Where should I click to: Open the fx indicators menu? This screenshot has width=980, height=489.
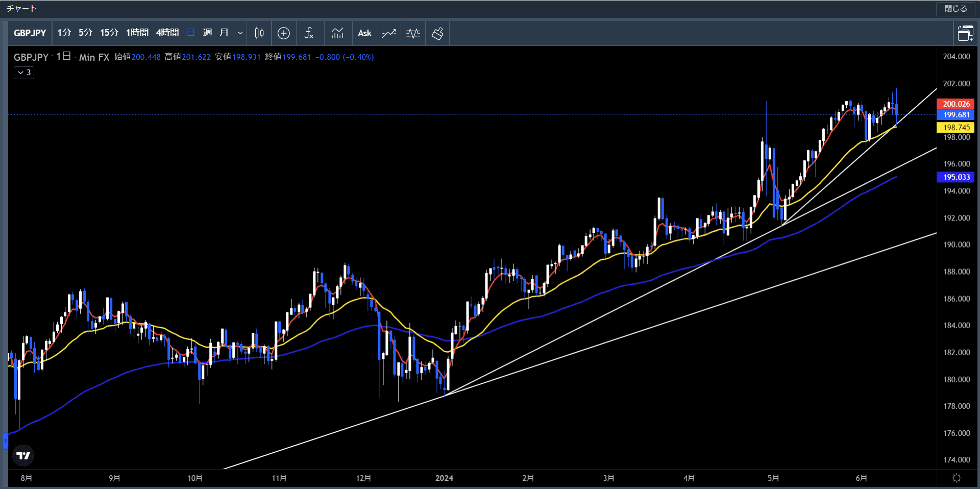pos(309,33)
